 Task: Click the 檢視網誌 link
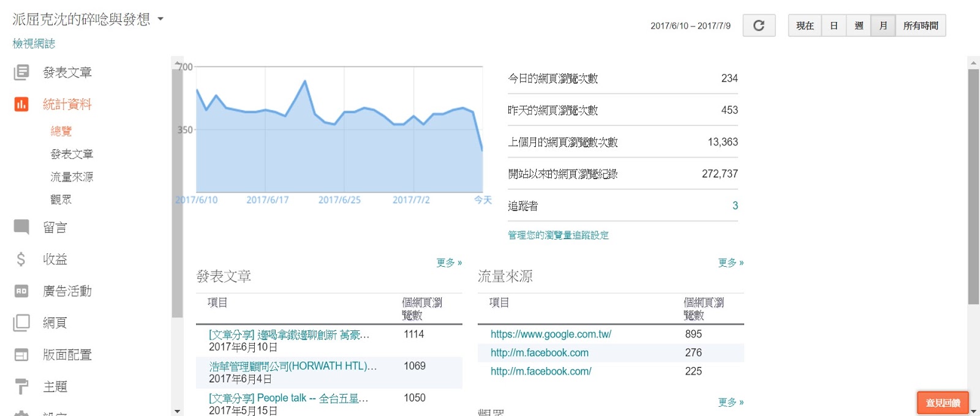pos(34,43)
